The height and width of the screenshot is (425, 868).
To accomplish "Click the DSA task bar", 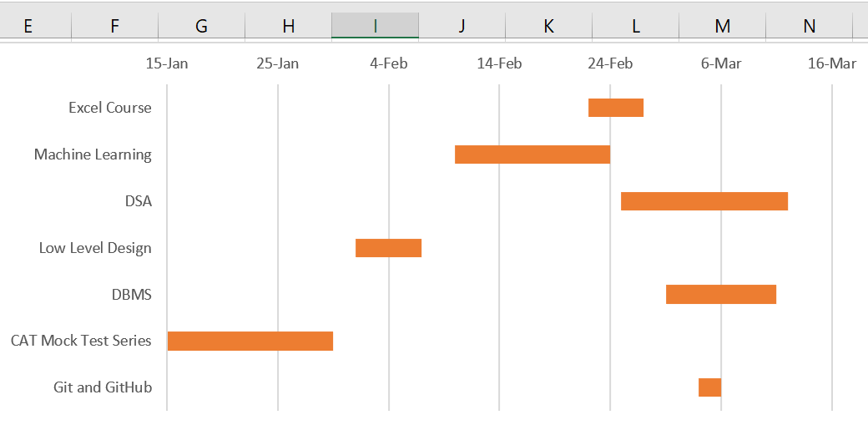I will click(x=704, y=201).
